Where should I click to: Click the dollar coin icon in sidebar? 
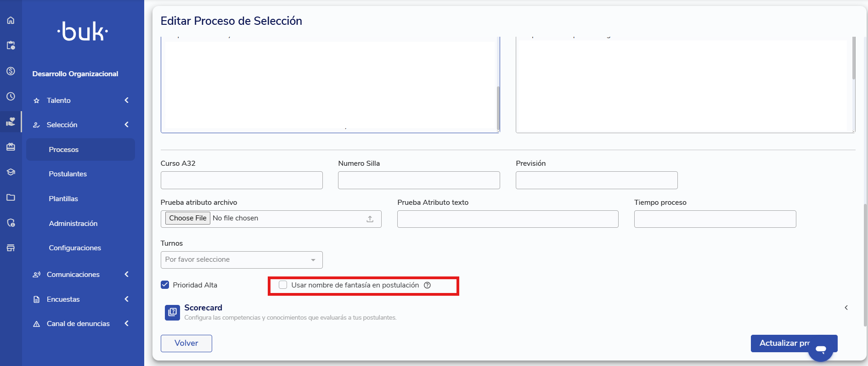11,71
